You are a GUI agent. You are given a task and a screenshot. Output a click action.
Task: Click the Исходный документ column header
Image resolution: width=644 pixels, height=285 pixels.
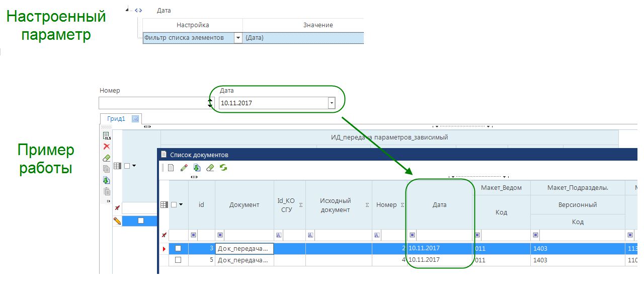coord(335,205)
